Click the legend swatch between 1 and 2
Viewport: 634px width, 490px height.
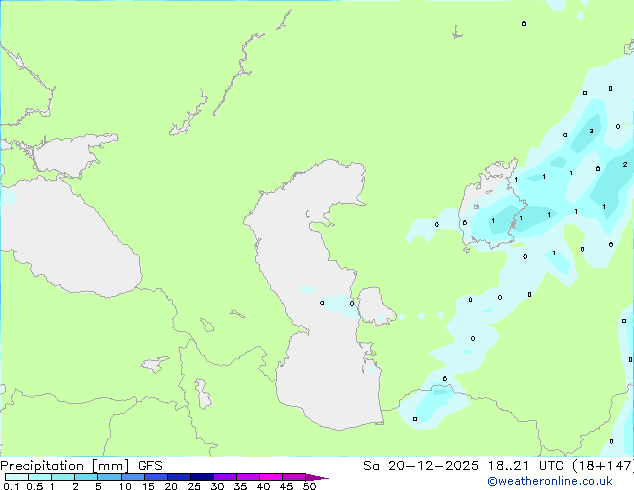[63, 477]
